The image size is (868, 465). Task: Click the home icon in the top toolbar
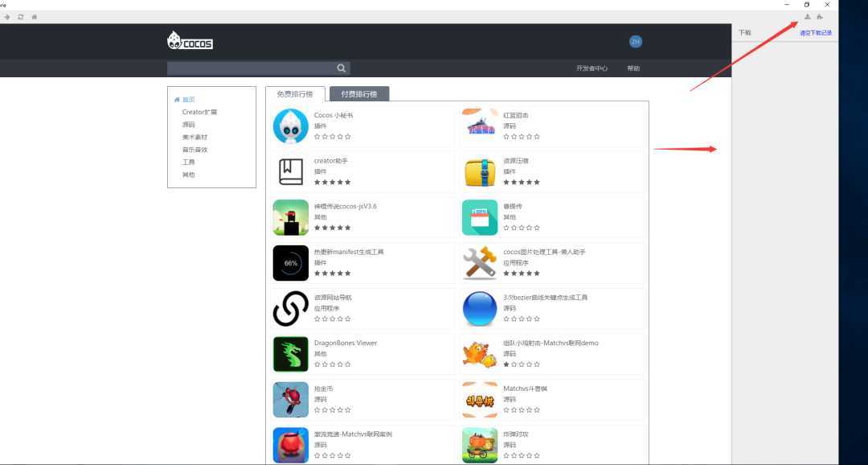pos(34,16)
